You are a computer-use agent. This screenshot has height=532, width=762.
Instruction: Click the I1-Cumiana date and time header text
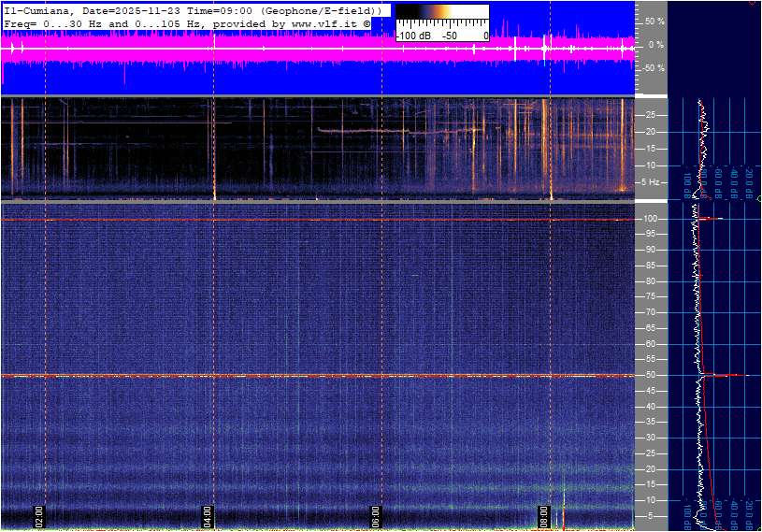pos(193,9)
